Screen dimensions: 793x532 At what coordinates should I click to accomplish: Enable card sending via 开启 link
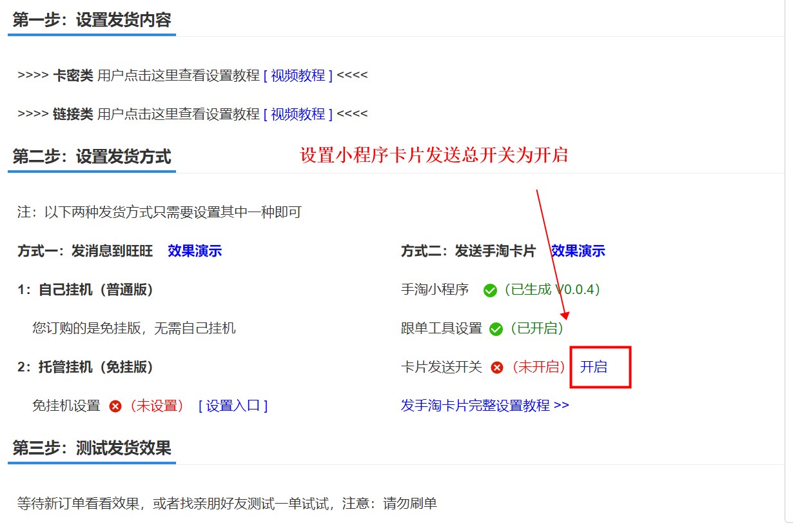point(593,367)
